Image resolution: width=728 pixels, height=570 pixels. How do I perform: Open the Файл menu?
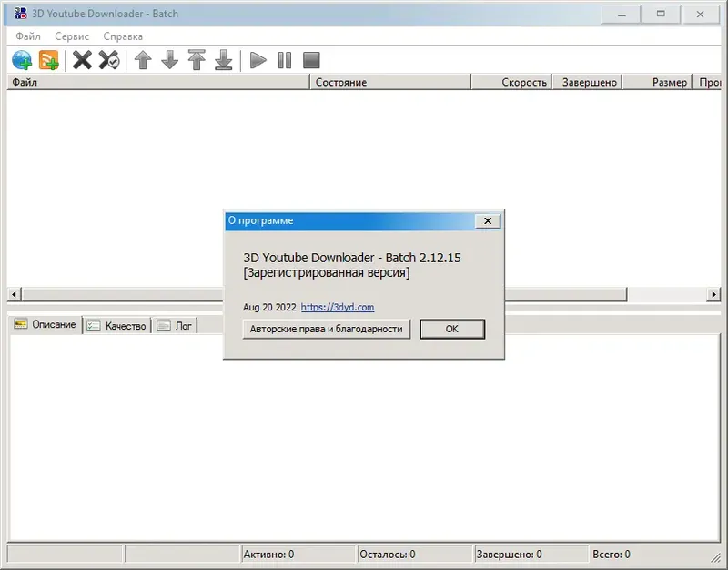click(28, 36)
